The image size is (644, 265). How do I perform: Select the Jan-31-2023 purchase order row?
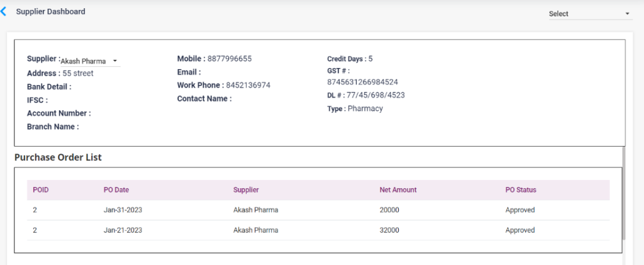pos(123,210)
